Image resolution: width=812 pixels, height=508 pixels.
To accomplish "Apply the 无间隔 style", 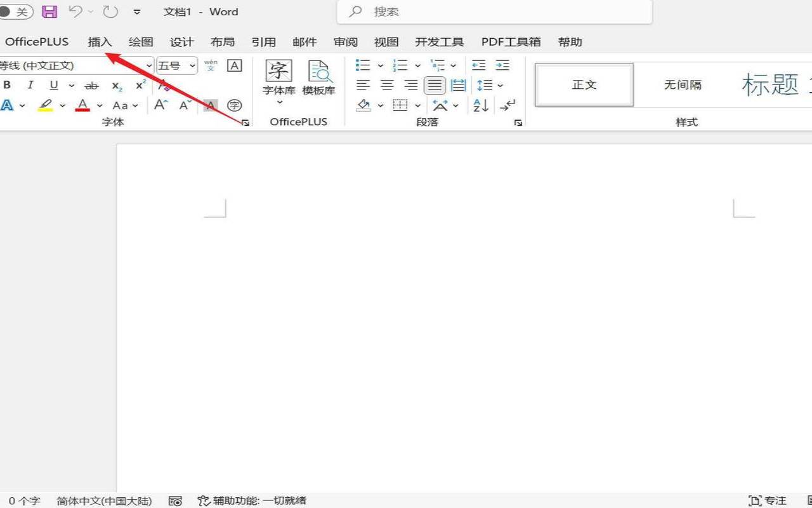I will point(683,84).
